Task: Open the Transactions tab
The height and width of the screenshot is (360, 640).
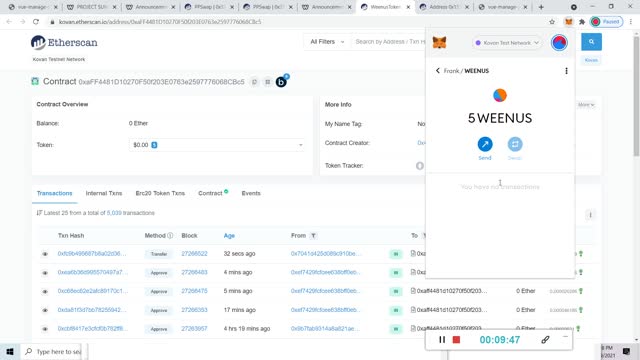Action: pos(54,193)
